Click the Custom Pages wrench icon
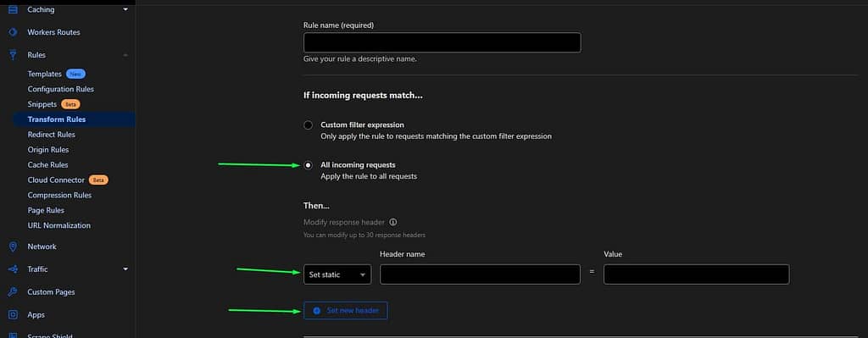 tap(13, 292)
